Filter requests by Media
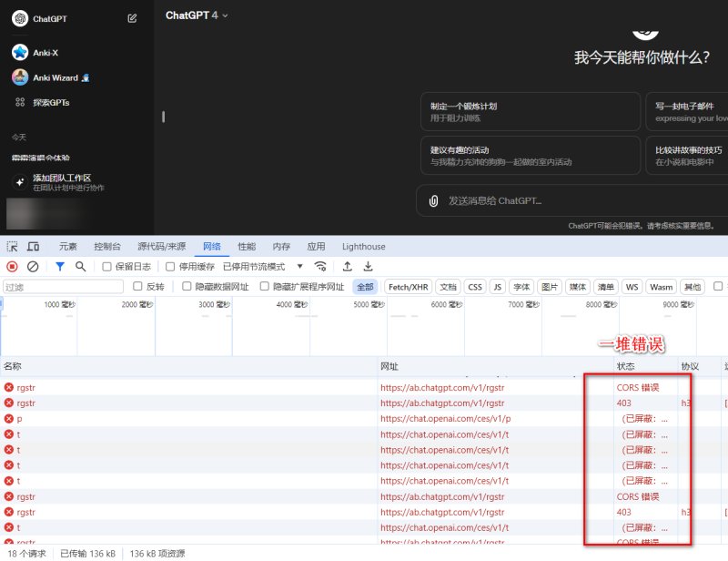 [578, 287]
